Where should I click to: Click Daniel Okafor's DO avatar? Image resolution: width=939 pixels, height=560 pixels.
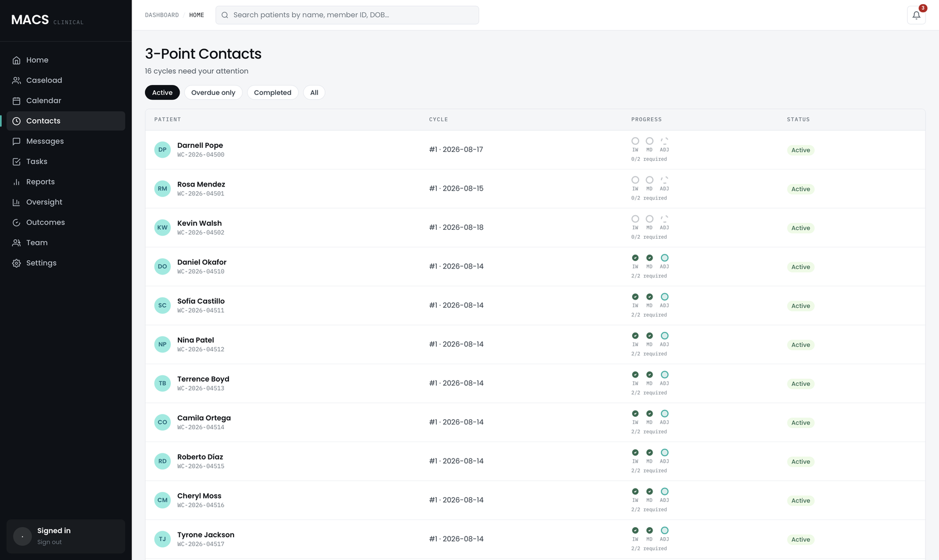pyautogui.click(x=163, y=266)
